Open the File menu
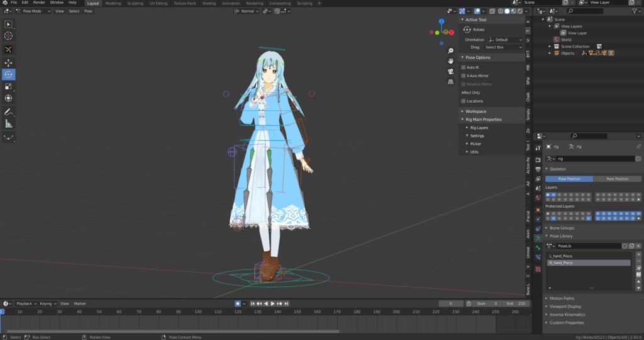This screenshot has height=340, width=644. [14, 3]
